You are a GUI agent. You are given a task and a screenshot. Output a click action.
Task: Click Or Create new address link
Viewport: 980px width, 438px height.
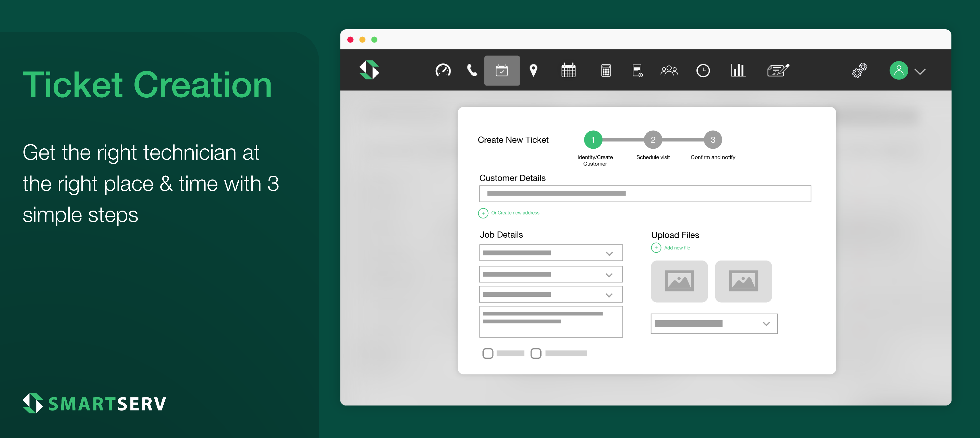pos(515,213)
